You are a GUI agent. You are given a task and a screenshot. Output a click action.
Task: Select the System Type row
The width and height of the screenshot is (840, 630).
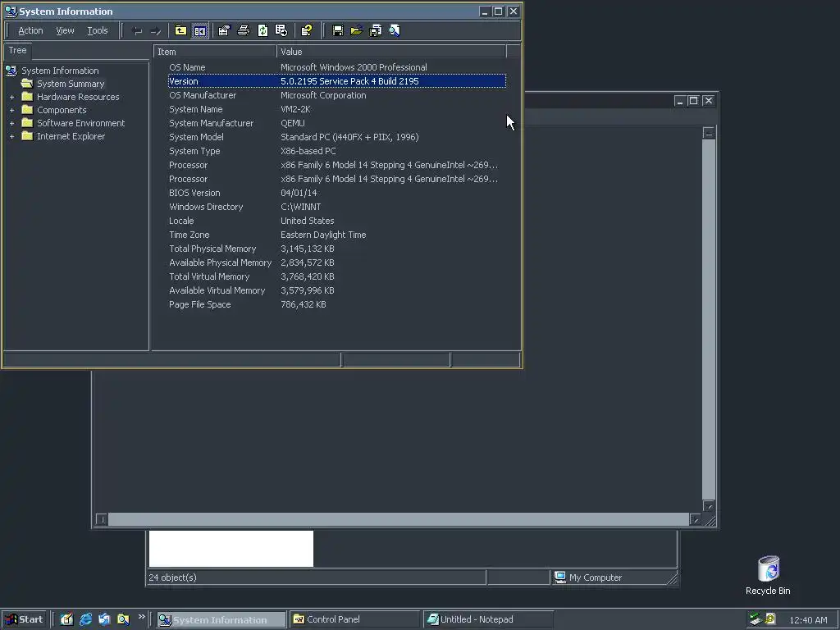pos(337,151)
